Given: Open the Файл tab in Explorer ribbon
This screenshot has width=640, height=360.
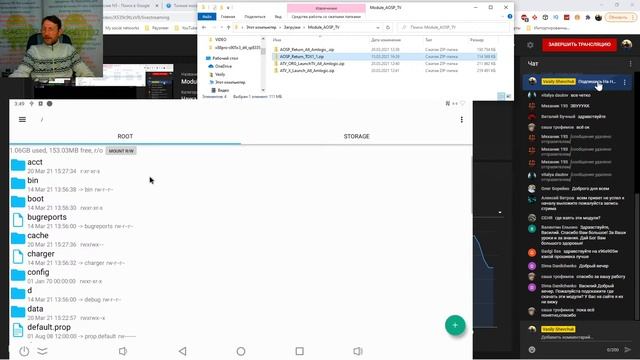Looking at the screenshot, I should [207, 17].
